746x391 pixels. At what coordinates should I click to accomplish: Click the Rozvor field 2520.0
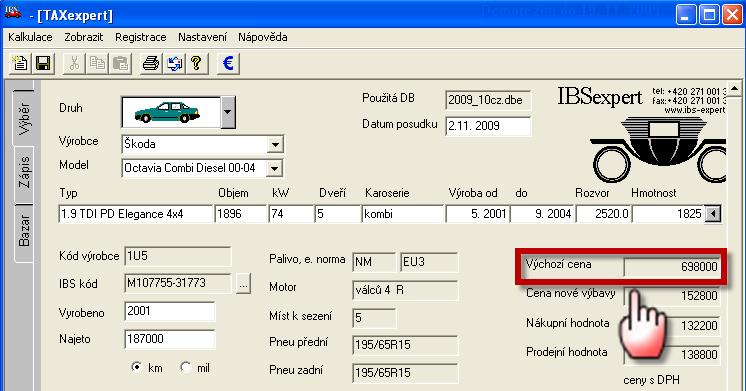point(604,214)
